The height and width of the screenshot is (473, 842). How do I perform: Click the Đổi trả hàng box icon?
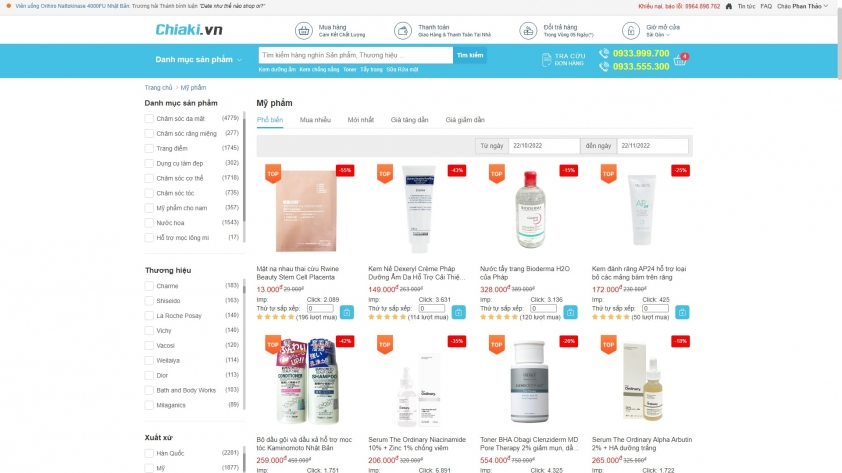point(528,31)
